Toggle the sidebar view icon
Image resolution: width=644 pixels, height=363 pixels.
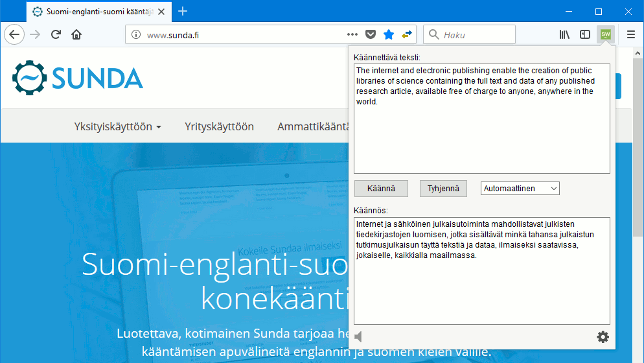[x=585, y=34]
